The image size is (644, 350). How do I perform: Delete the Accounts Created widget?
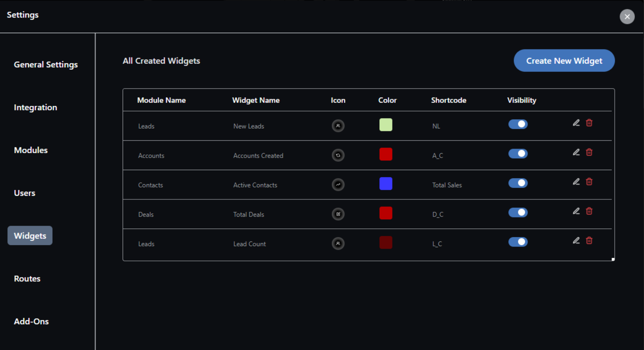point(589,152)
